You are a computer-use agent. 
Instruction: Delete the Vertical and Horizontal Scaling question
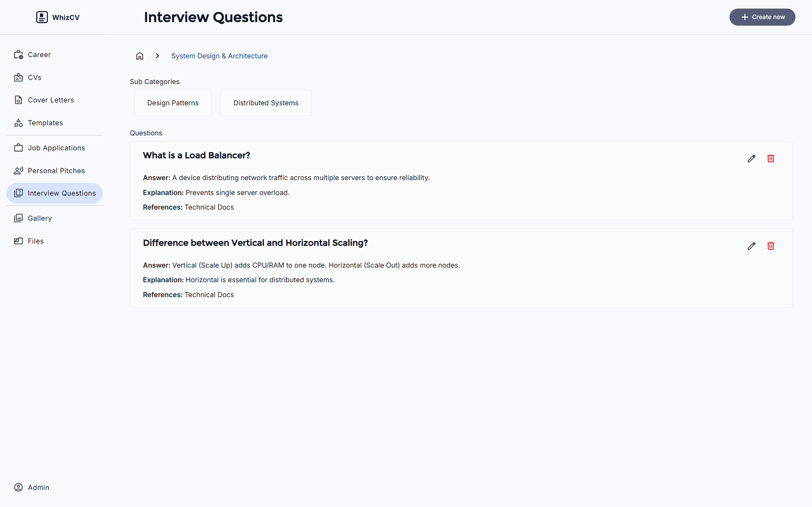[771, 246]
